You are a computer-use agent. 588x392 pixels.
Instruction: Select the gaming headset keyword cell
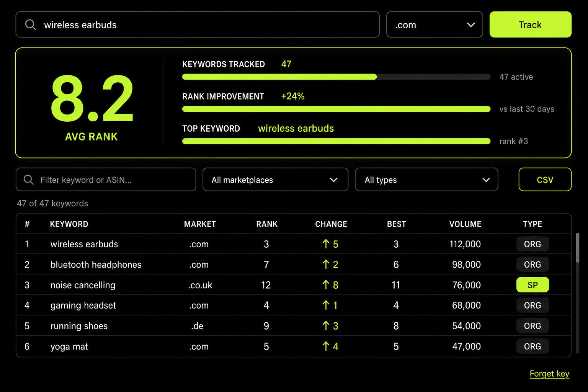pos(83,305)
